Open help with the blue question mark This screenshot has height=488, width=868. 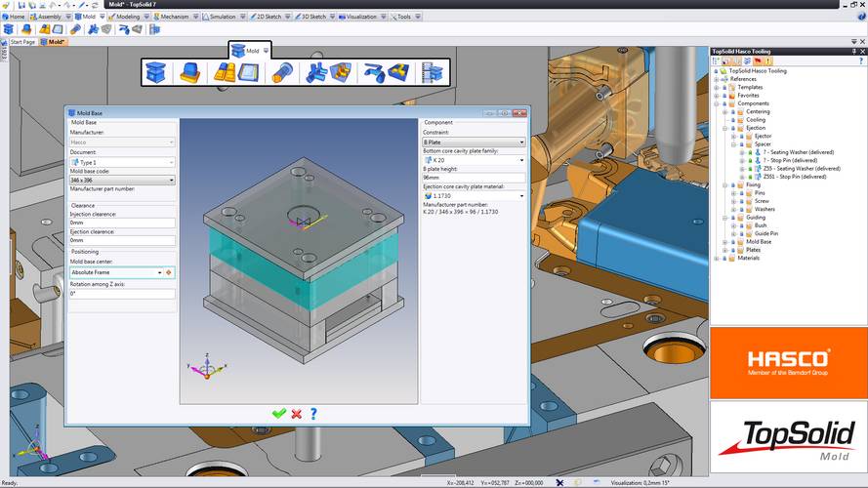click(313, 414)
